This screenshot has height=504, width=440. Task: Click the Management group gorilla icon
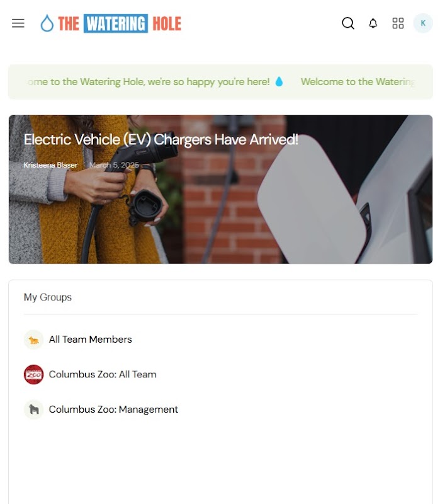pos(33,409)
